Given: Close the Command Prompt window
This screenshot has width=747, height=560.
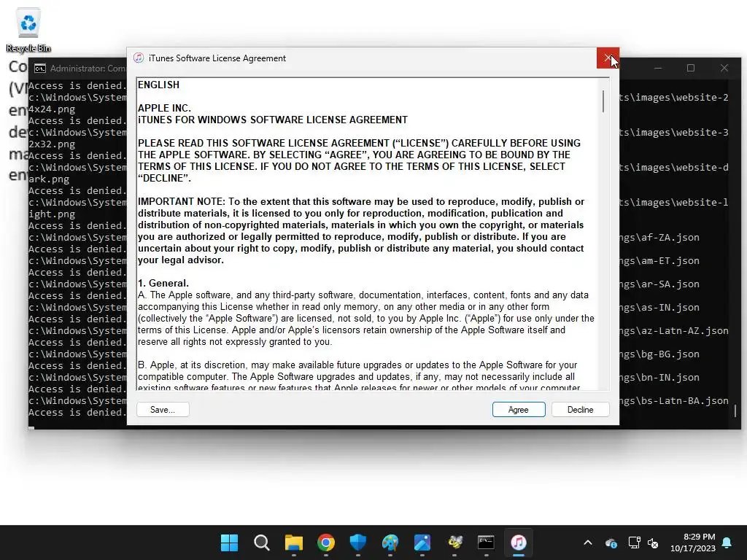Looking at the screenshot, I should click(x=724, y=69).
